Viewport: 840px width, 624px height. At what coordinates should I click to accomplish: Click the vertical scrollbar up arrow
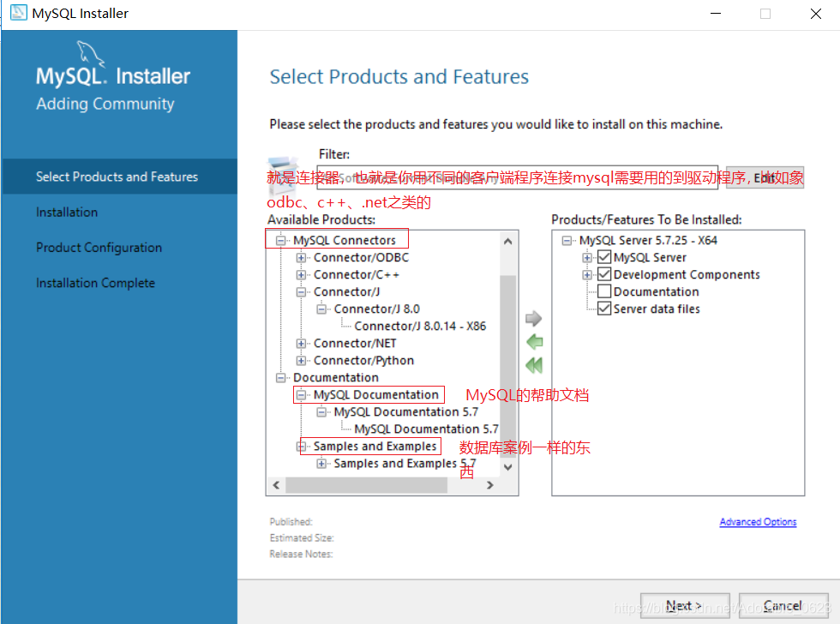(x=507, y=242)
